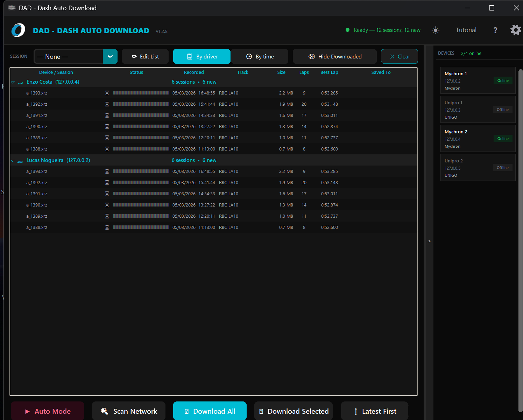Click the app icon in the title bar
Viewport: 523px width, 420px height.
[12, 8]
